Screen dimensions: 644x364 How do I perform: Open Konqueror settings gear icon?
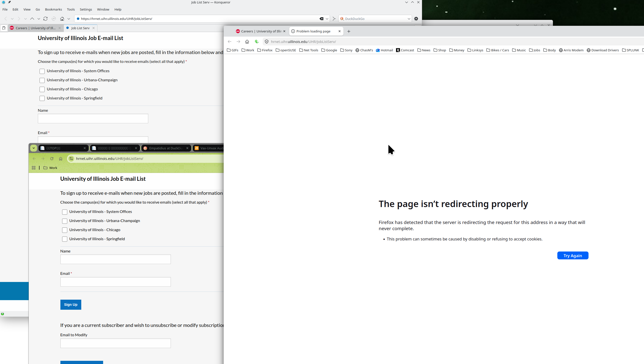click(x=416, y=19)
